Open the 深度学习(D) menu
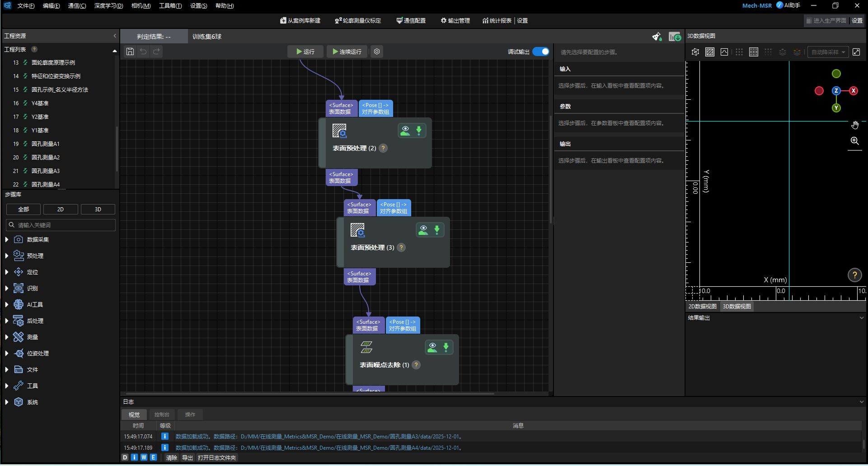The width and height of the screenshot is (868, 466). tap(108, 6)
